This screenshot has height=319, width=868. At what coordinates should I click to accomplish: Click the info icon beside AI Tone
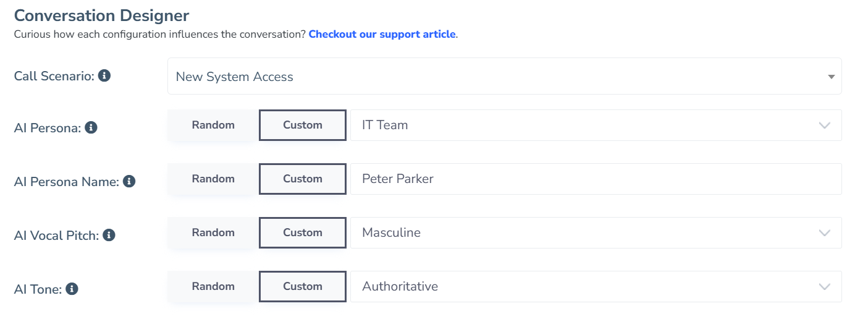coord(72,289)
